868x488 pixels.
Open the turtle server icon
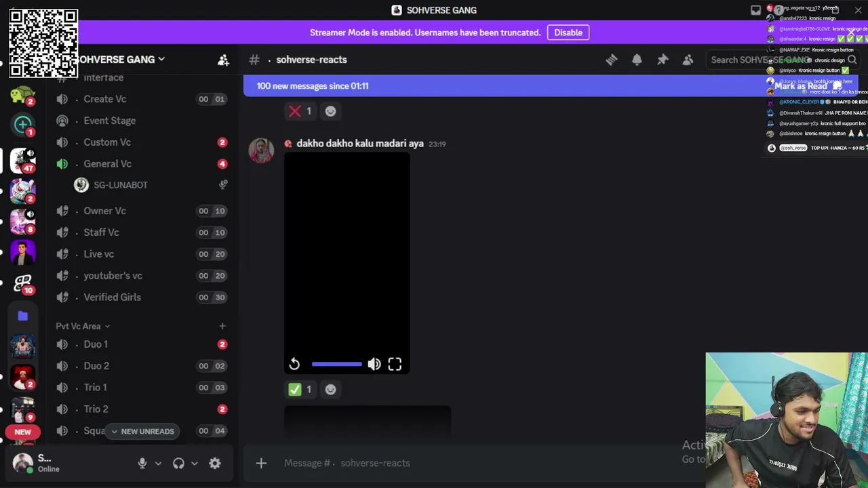(22, 95)
